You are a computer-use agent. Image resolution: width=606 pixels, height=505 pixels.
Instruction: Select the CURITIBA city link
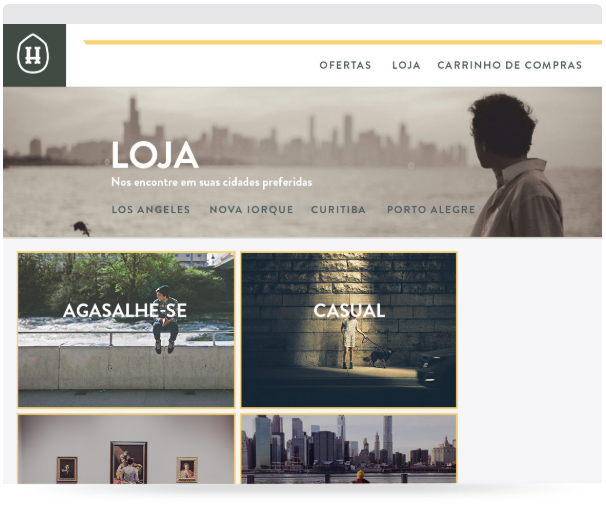pos(338,209)
